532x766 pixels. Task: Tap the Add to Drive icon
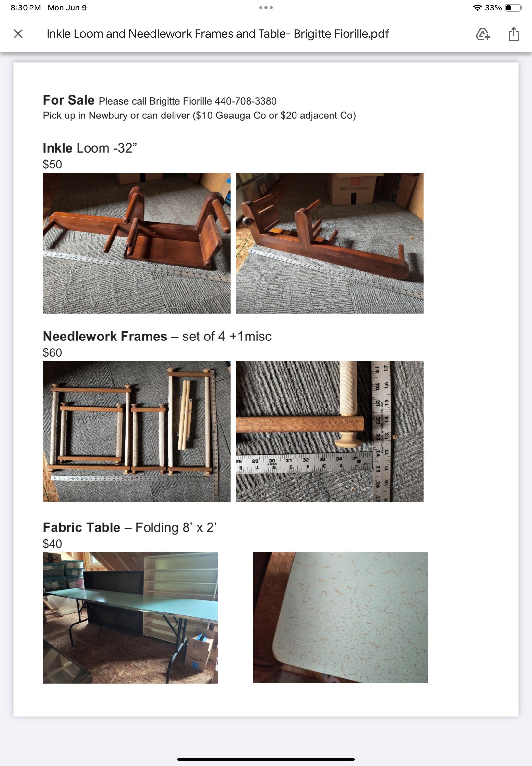482,34
